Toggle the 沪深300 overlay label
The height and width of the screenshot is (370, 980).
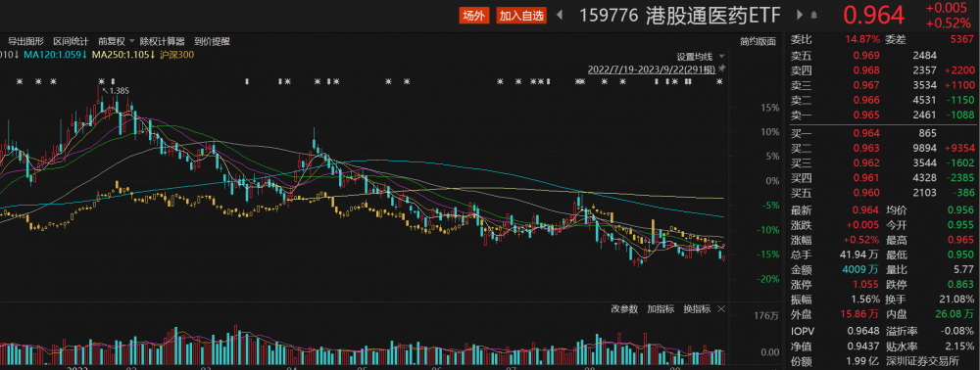point(176,55)
